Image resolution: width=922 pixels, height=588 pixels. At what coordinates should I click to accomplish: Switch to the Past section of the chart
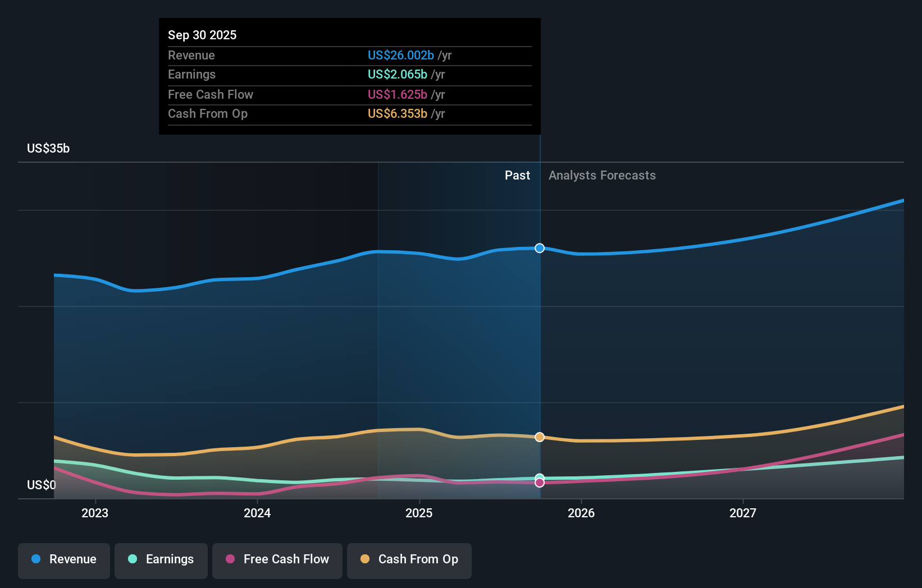click(x=517, y=175)
